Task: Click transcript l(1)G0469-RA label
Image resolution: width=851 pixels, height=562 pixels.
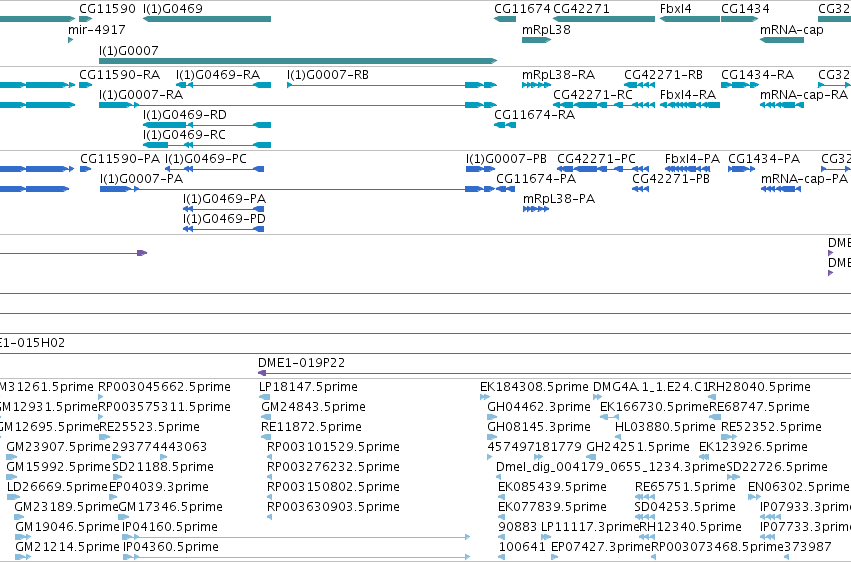Action: (218, 74)
